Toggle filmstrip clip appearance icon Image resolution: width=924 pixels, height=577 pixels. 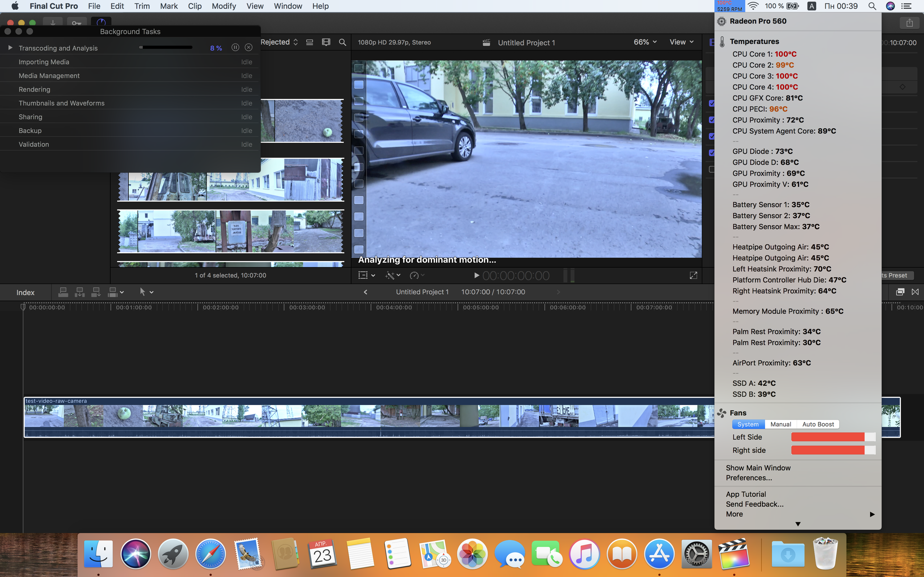(326, 42)
